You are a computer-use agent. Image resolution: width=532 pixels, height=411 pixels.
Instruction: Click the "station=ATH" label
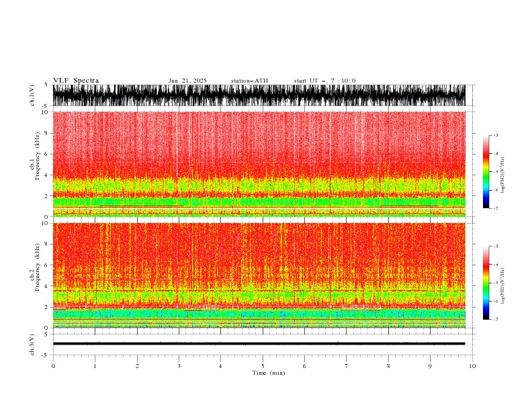pos(249,81)
